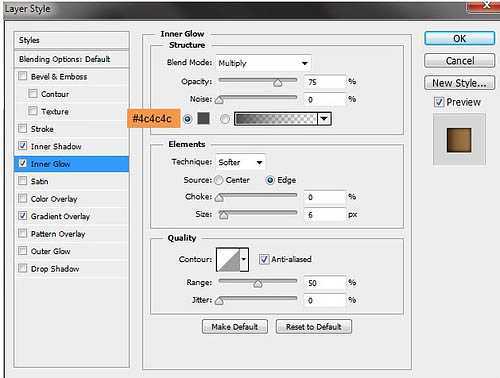
Task: Uncheck the Inner Shadow checkbox
Action: click(x=22, y=146)
